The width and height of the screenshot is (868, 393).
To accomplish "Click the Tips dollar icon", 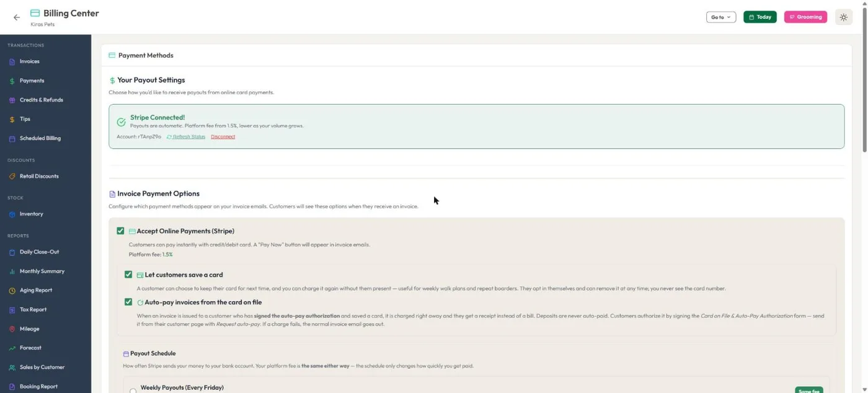I will 12,120.
